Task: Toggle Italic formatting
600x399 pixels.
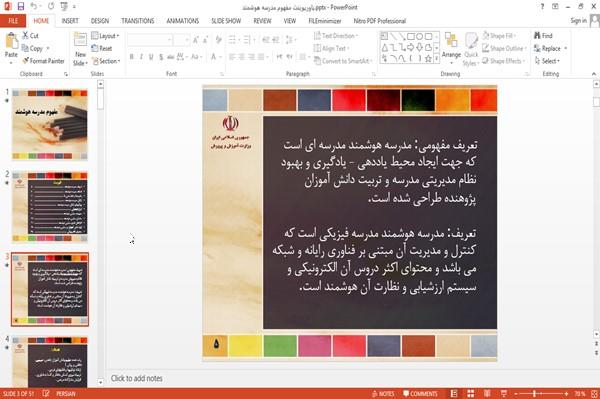Action: [x=141, y=57]
